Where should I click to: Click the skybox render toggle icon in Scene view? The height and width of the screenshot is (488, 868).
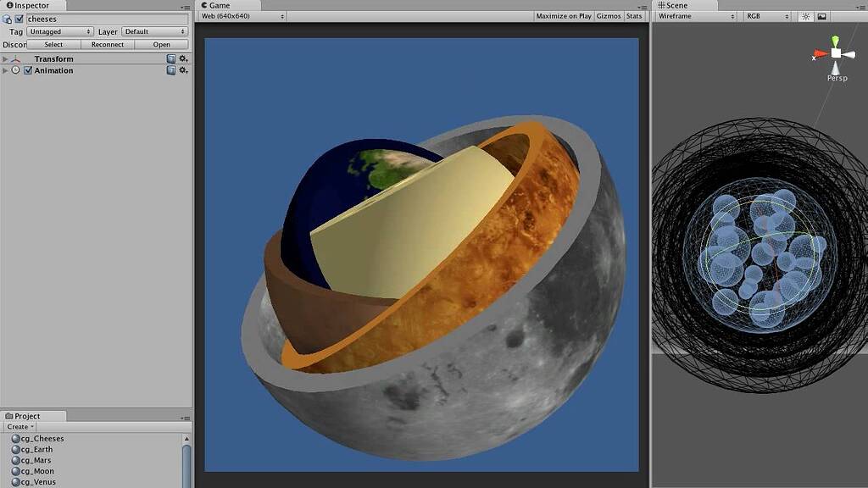(x=821, y=15)
